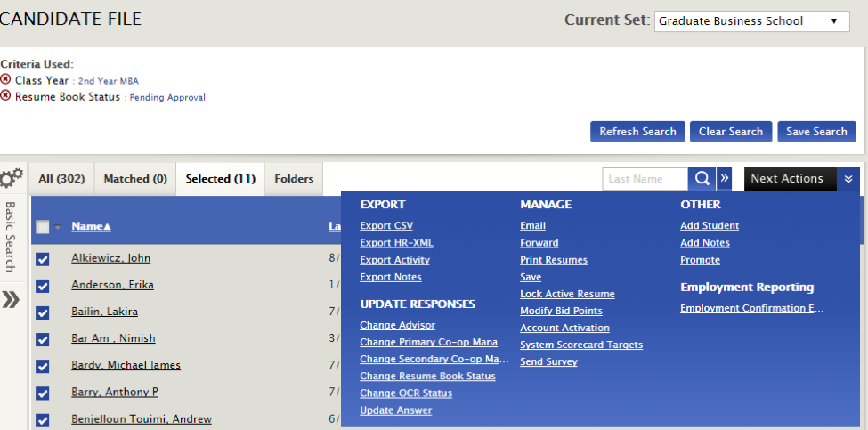Open Bar Am, Nimish candidate record
Image resolution: width=868 pixels, height=430 pixels.
[113, 338]
